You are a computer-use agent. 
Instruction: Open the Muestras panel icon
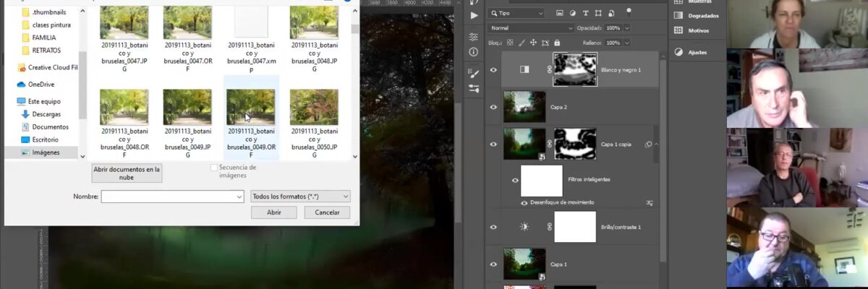point(678,2)
